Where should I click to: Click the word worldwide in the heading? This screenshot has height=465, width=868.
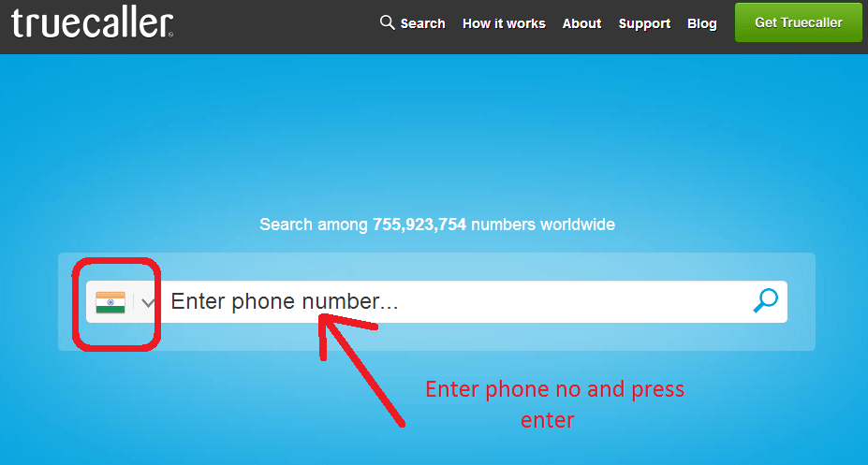(578, 225)
